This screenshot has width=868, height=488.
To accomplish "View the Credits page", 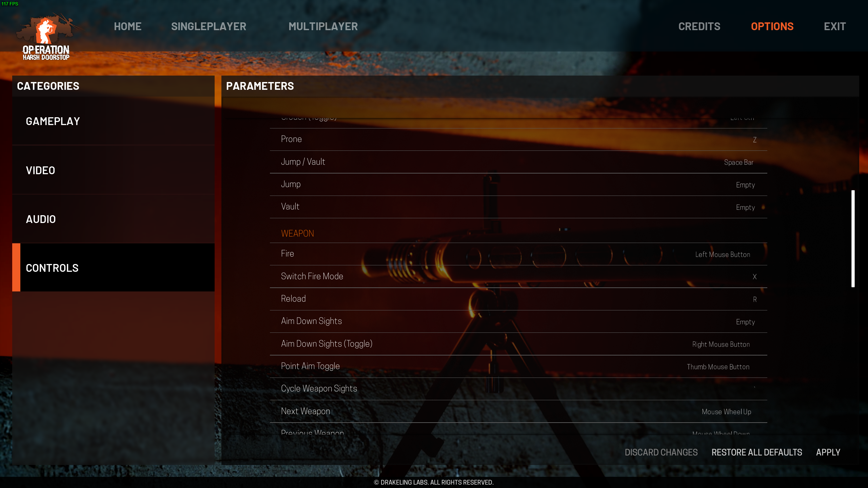I will click(x=699, y=26).
